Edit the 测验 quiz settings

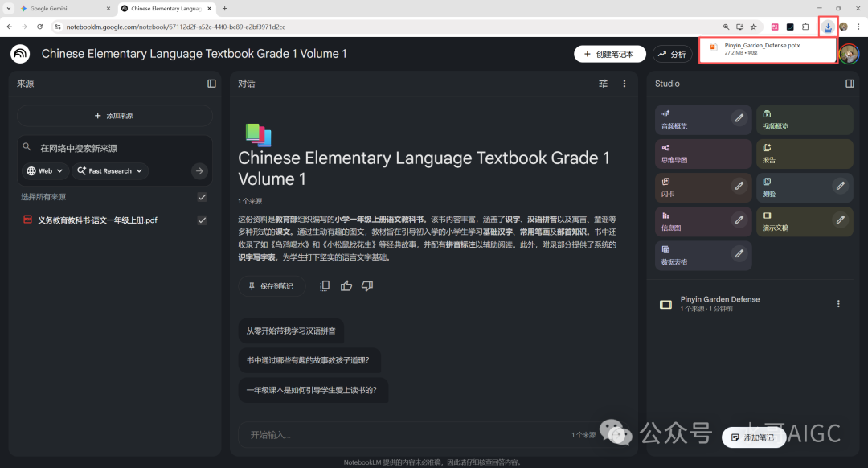[x=841, y=186]
